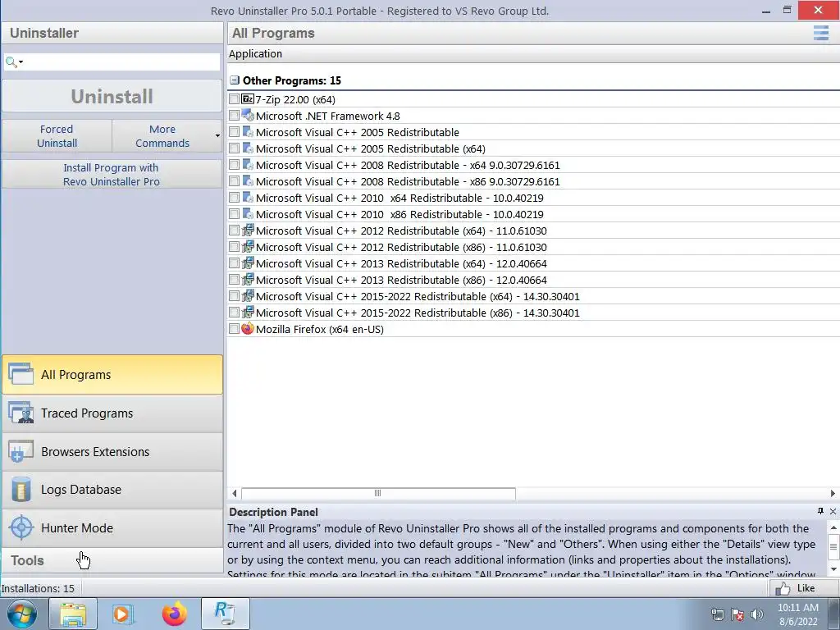The image size is (840, 630).
Task: Click the All Programs sidebar icon
Action: click(x=21, y=374)
